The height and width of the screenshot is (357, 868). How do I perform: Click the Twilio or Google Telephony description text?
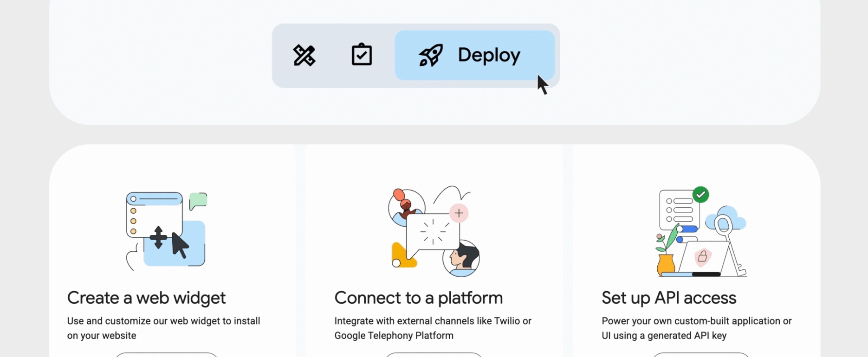point(433,328)
